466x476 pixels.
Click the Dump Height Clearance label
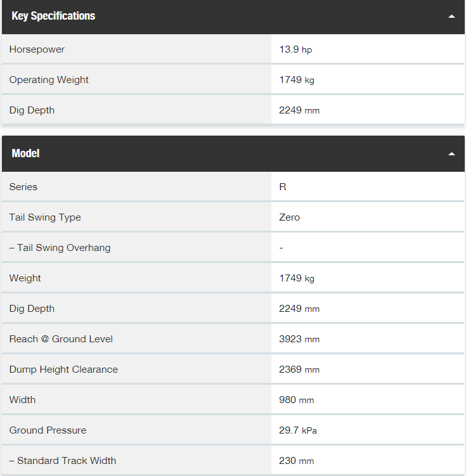coord(63,370)
